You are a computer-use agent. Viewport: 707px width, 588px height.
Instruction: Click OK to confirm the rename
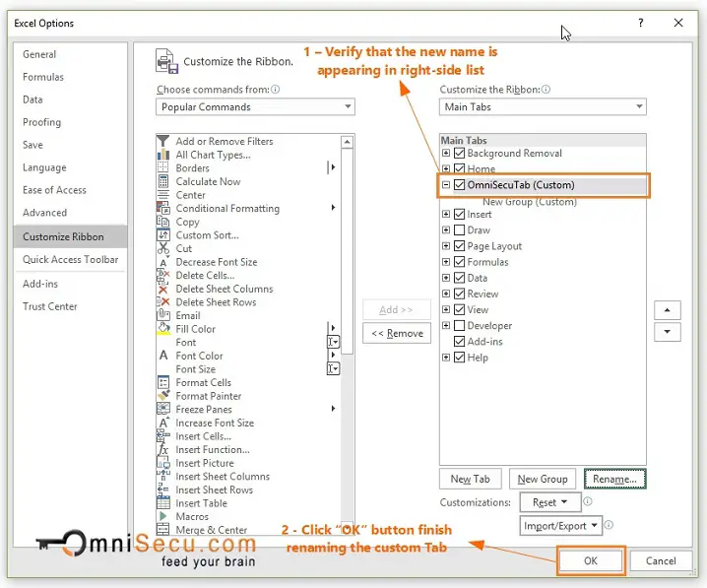click(591, 560)
